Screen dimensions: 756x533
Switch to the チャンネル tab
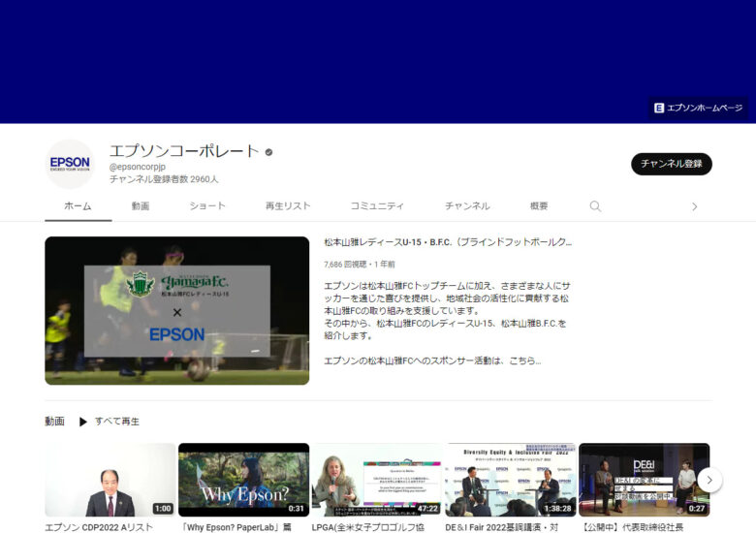point(467,206)
